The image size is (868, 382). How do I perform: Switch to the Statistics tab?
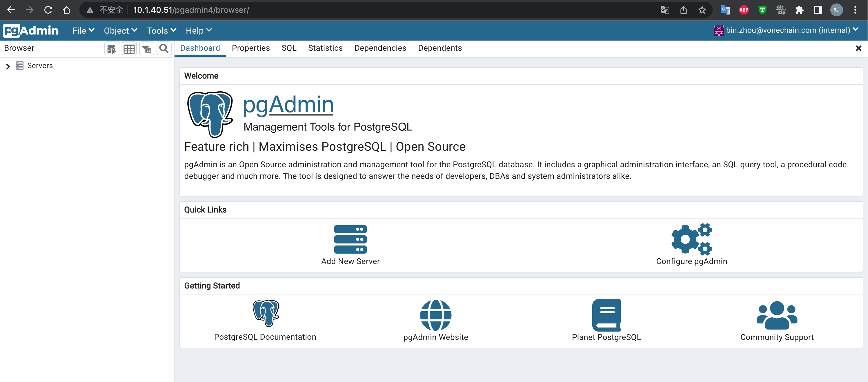click(325, 48)
